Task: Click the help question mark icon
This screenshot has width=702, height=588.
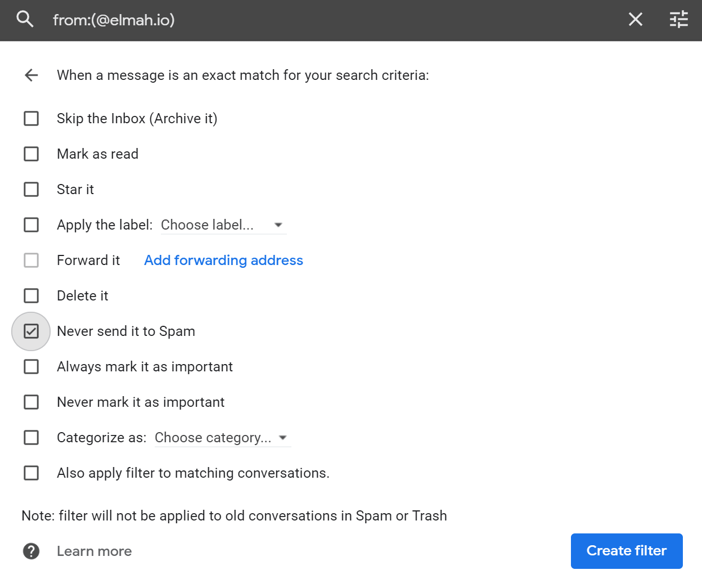Action: [31, 551]
